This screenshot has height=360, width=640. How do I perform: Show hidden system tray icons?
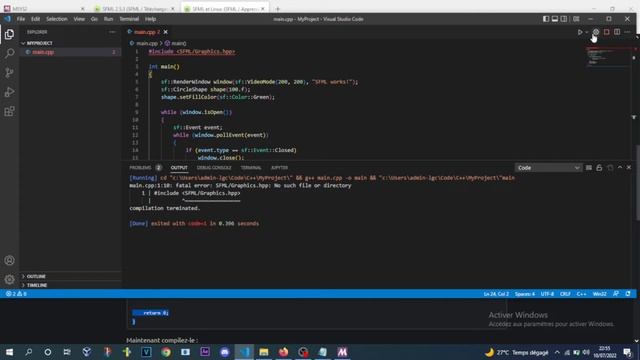click(x=557, y=352)
